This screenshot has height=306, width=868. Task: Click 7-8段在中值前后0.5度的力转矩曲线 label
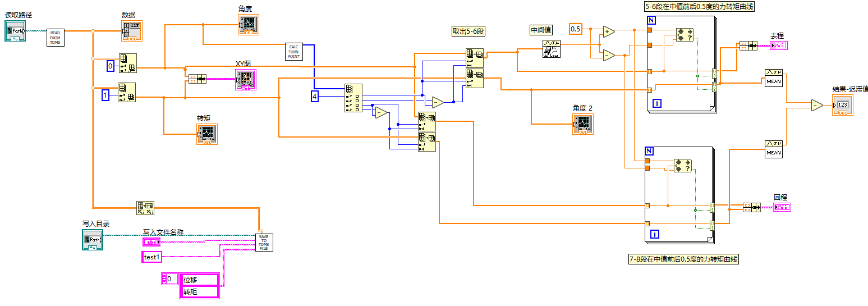click(683, 259)
